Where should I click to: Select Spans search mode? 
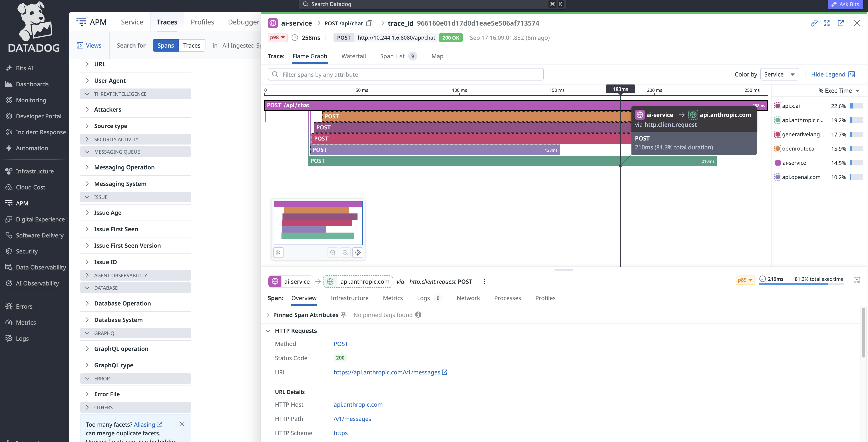tap(165, 46)
